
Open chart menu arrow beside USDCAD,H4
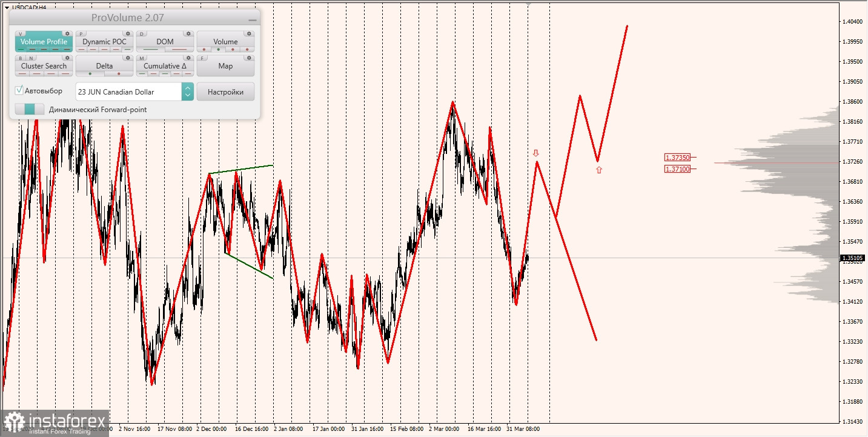pyautogui.click(x=7, y=7)
